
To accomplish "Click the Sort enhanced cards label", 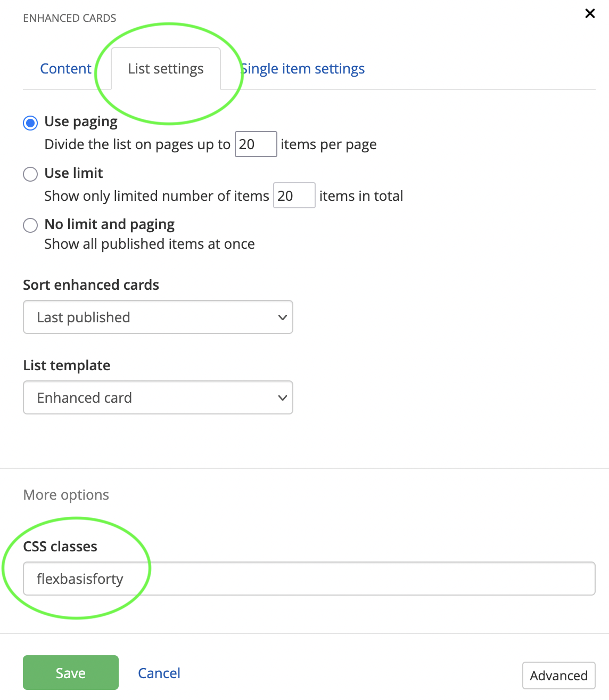I will coord(91,285).
